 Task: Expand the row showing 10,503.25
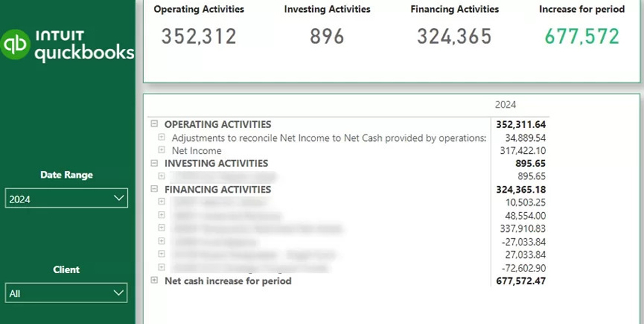(162, 202)
